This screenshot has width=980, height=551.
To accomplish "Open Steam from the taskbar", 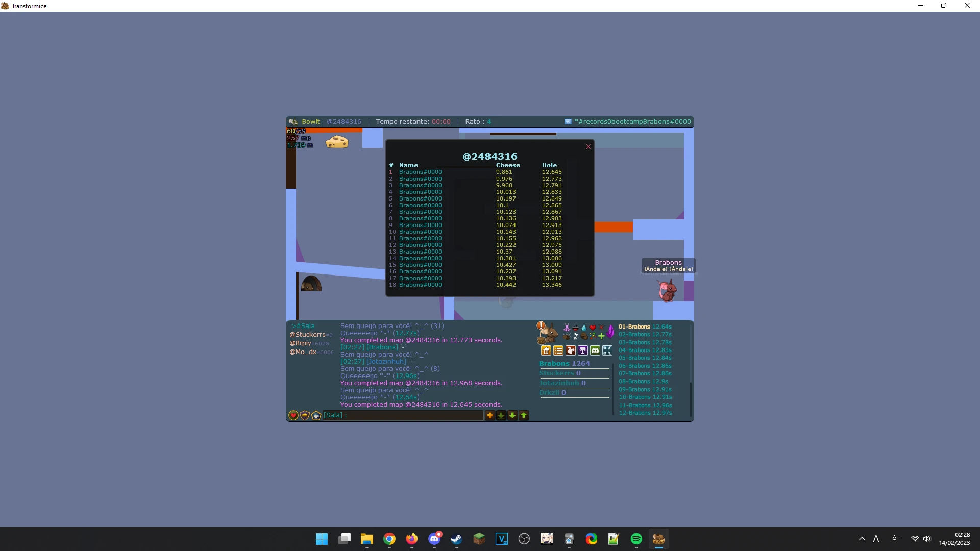I will tap(457, 539).
